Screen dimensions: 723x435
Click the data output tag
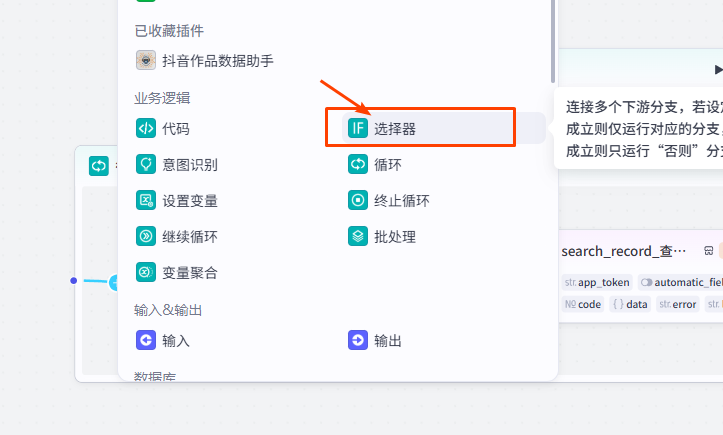[630, 304]
